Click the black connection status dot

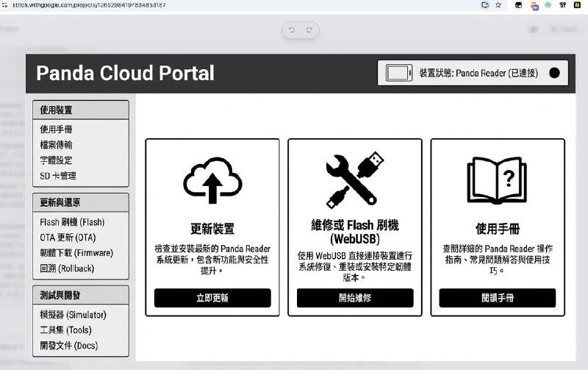[x=554, y=73]
